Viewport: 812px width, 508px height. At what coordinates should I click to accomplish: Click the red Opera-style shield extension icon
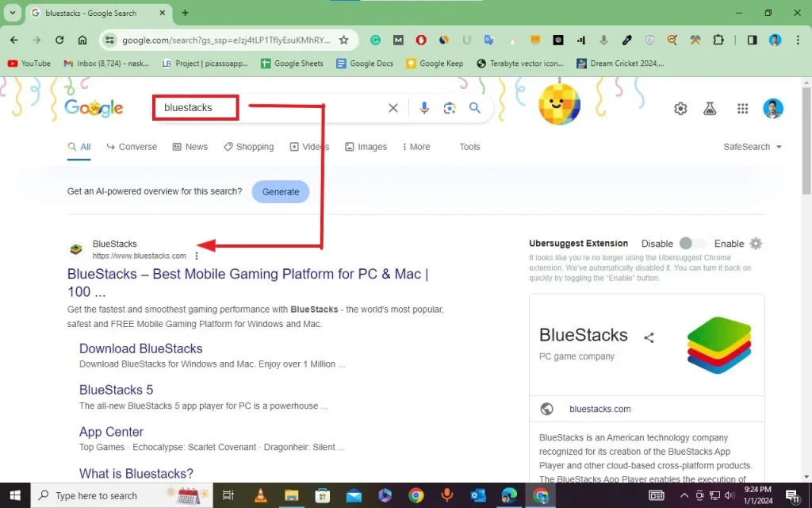(421, 40)
